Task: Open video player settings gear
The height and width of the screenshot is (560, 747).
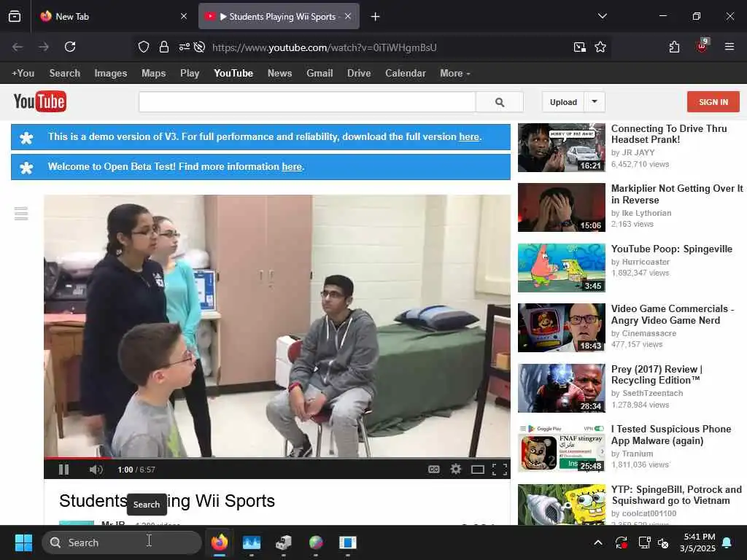Action: 456,470
